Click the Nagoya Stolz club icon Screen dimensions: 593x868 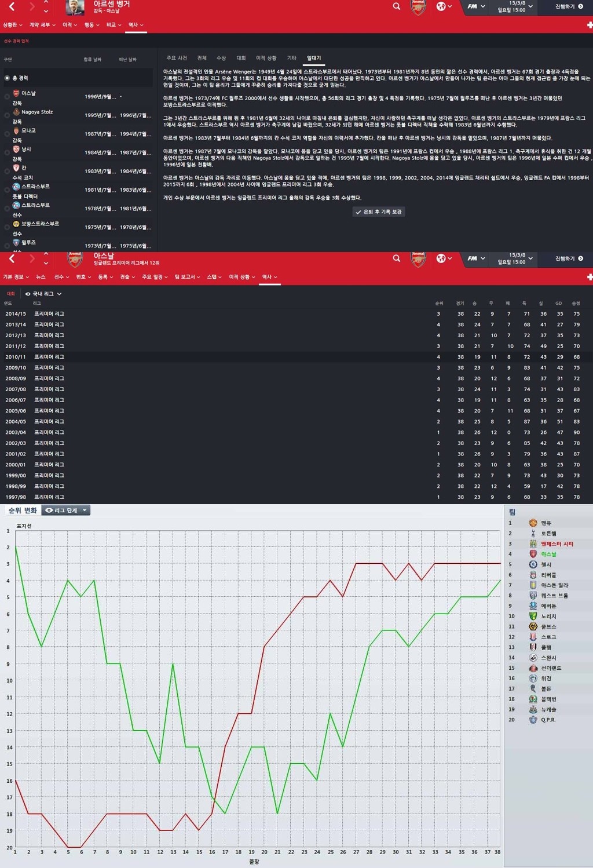(x=16, y=112)
